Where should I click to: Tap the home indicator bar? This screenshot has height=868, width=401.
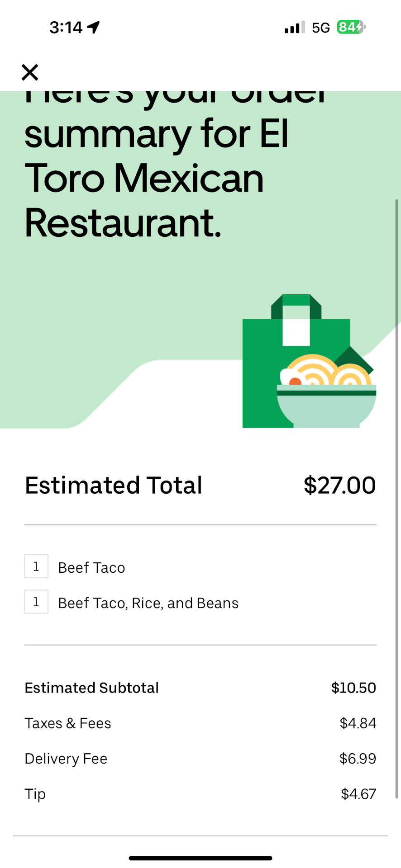point(200,858)
